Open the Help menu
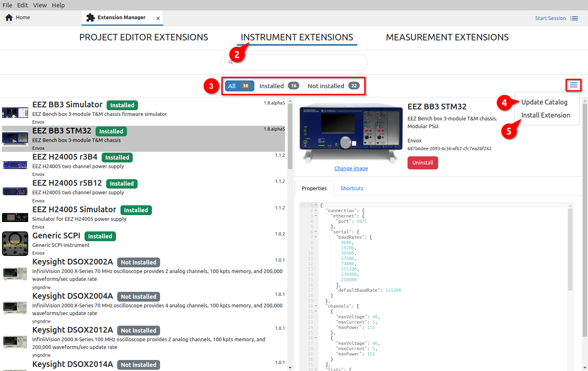This screenshot has width=588, height=371. 58,5
